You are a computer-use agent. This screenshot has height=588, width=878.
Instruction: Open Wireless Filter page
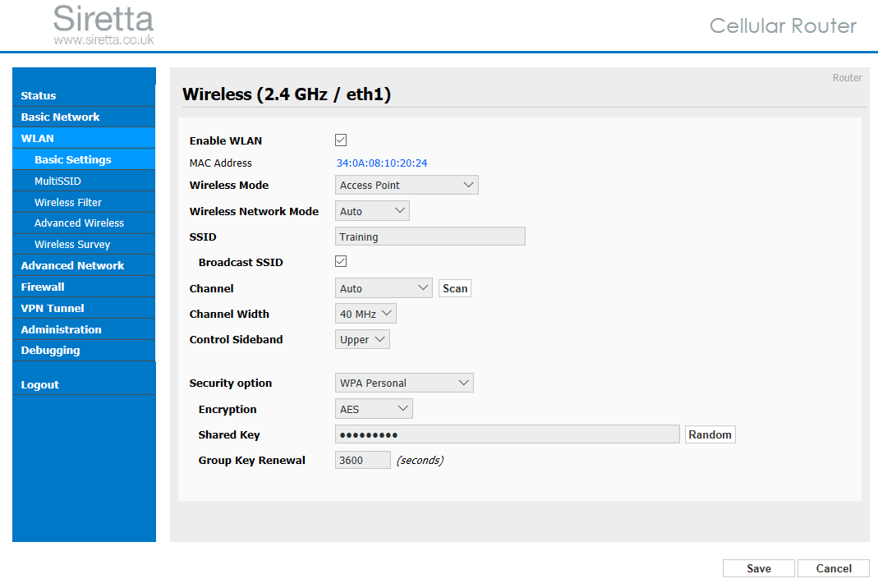tap(84, 202)
